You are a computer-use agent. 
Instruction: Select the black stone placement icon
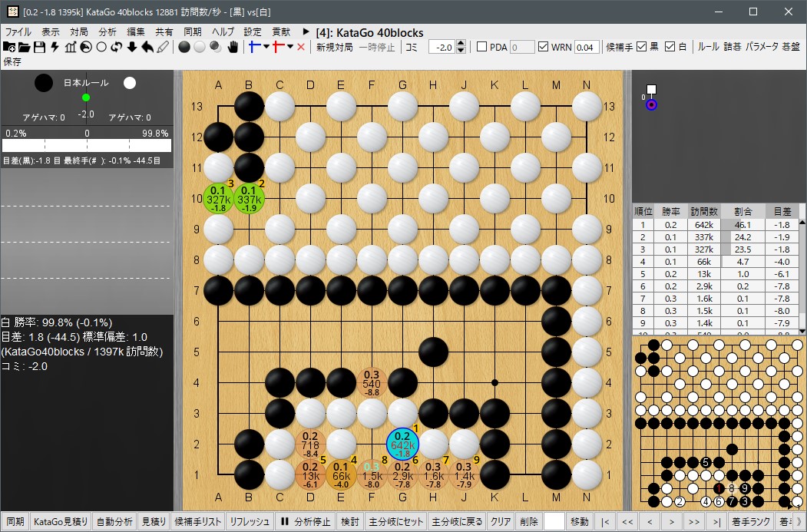tap(184, 48)
